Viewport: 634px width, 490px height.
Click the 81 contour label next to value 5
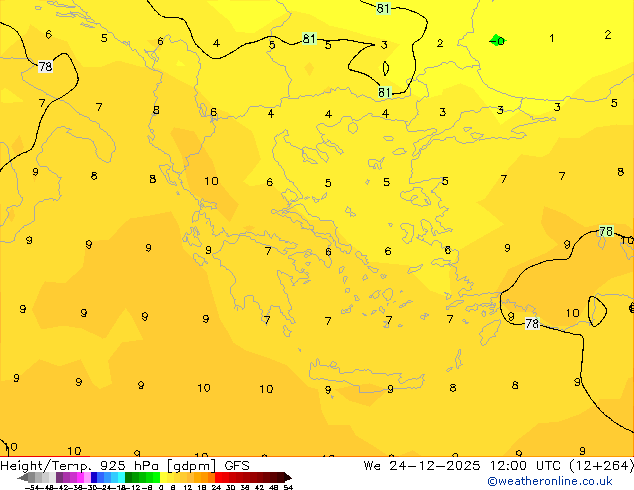309,38
